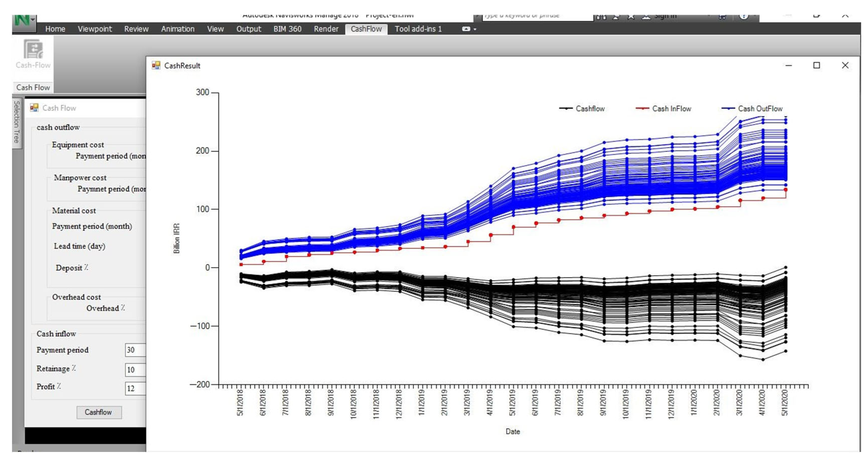This screenshot has height=467, width=868.
Task: Switch to the Render ribbon tab
Action: (x=326, y=29)
